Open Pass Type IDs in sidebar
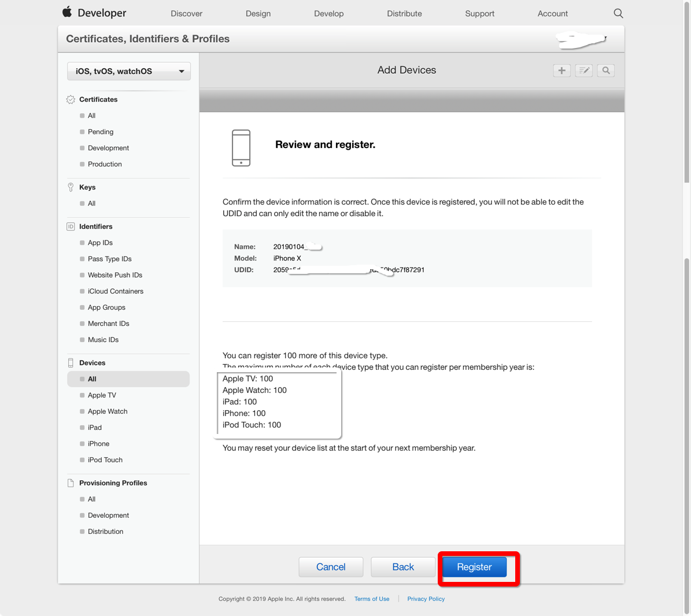Image resolution: width=691 pixels, height=616 pixels. (110, 259)
